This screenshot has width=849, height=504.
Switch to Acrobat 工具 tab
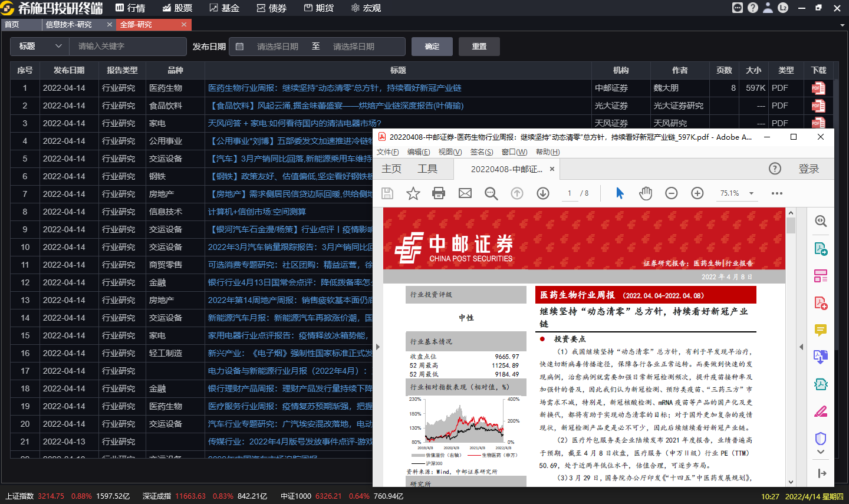tap(427, 169)
